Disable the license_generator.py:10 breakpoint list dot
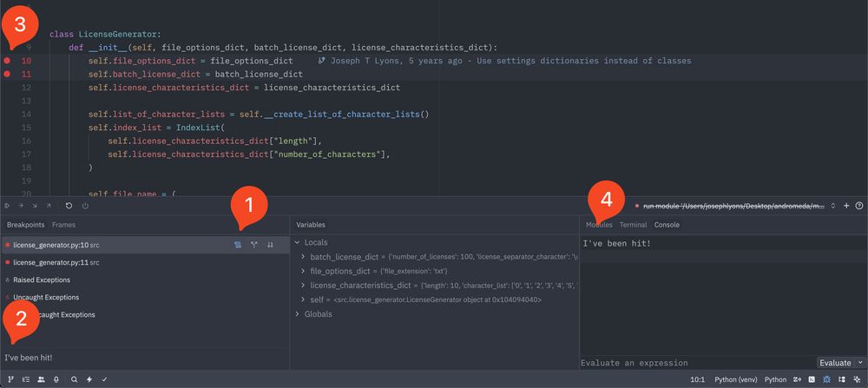 (8, 245)
